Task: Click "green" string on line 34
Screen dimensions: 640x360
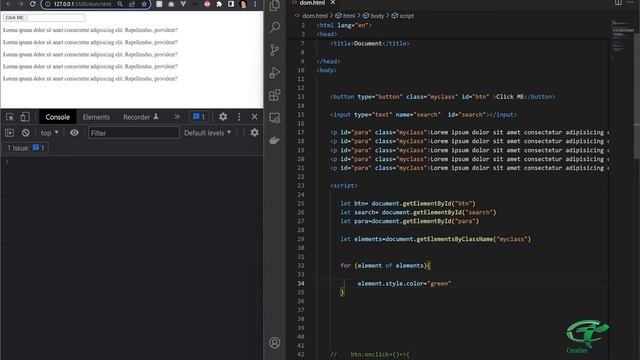Action: pyautogui.click(x=439, y=283)
